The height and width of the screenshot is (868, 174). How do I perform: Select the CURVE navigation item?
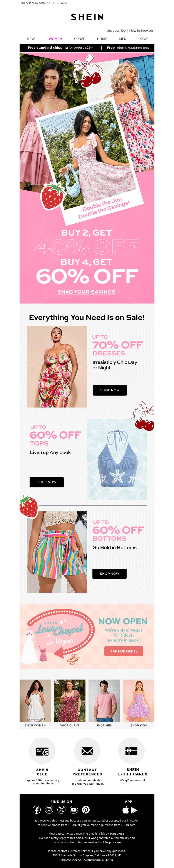[x=79, y=39]
